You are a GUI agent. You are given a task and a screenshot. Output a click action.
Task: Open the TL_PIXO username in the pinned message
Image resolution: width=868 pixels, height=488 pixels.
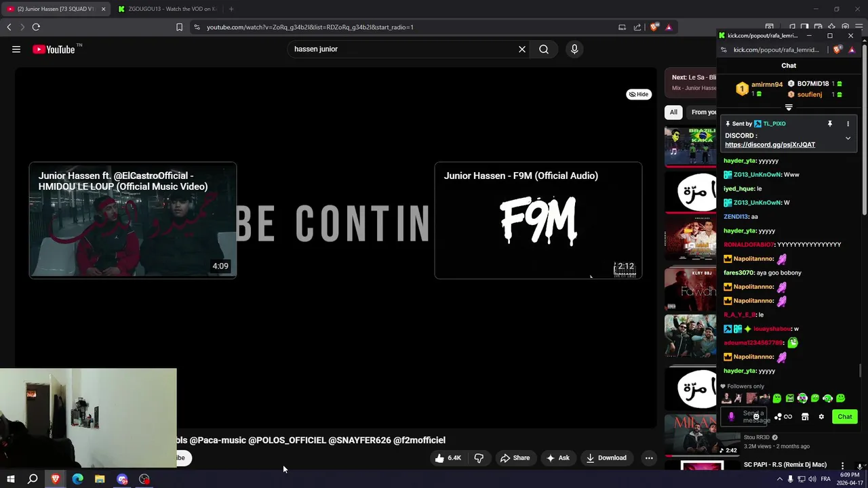pyautogui.click(x=774, y=124)
